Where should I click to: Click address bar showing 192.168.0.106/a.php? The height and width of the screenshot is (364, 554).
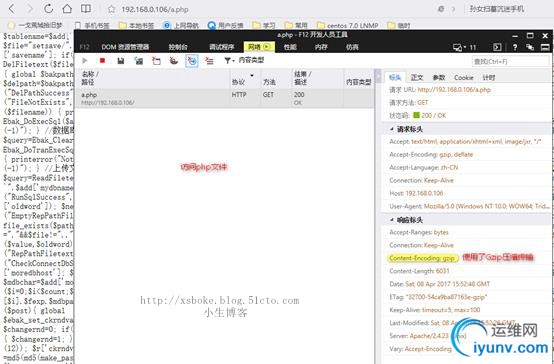pos(155,10)
